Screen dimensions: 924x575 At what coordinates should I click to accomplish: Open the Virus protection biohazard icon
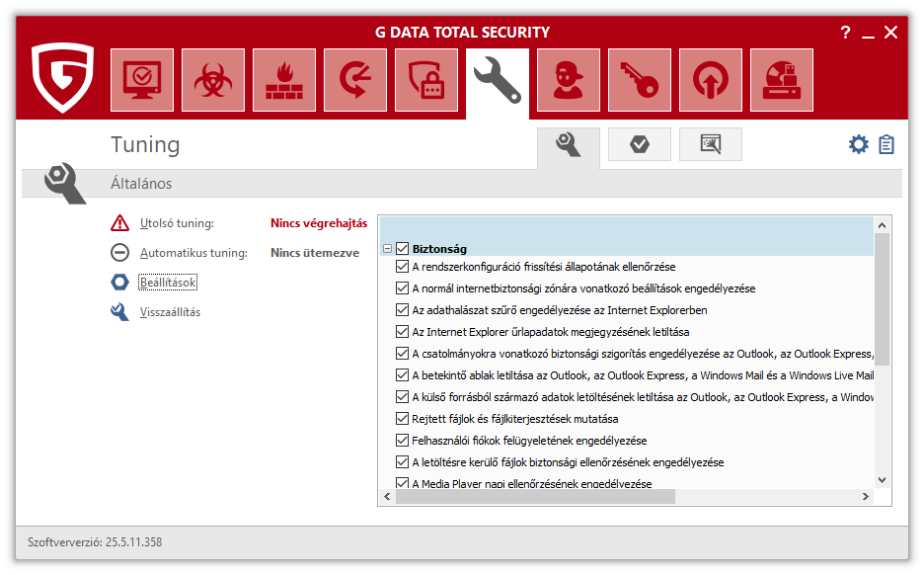point(213,80)
